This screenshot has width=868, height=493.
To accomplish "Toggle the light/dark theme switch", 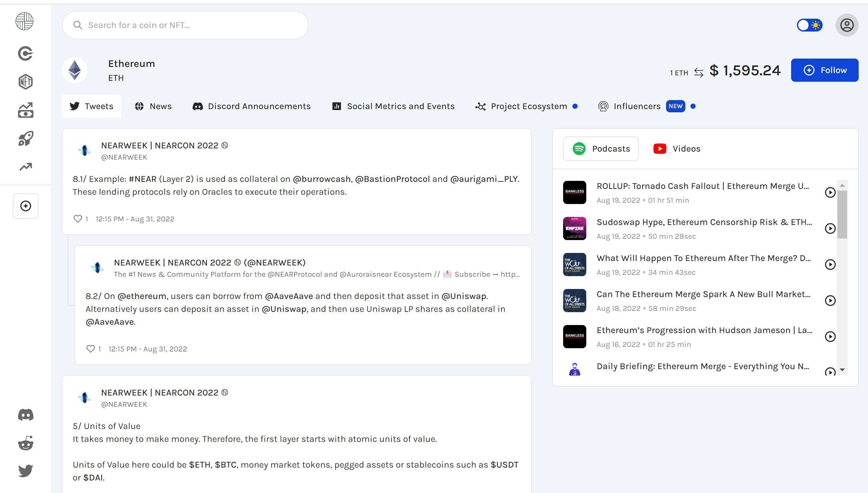I will [809, 25].
